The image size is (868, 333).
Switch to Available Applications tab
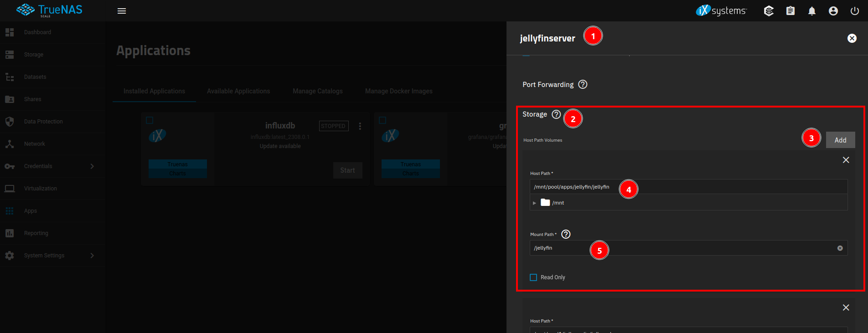[238, 91]
